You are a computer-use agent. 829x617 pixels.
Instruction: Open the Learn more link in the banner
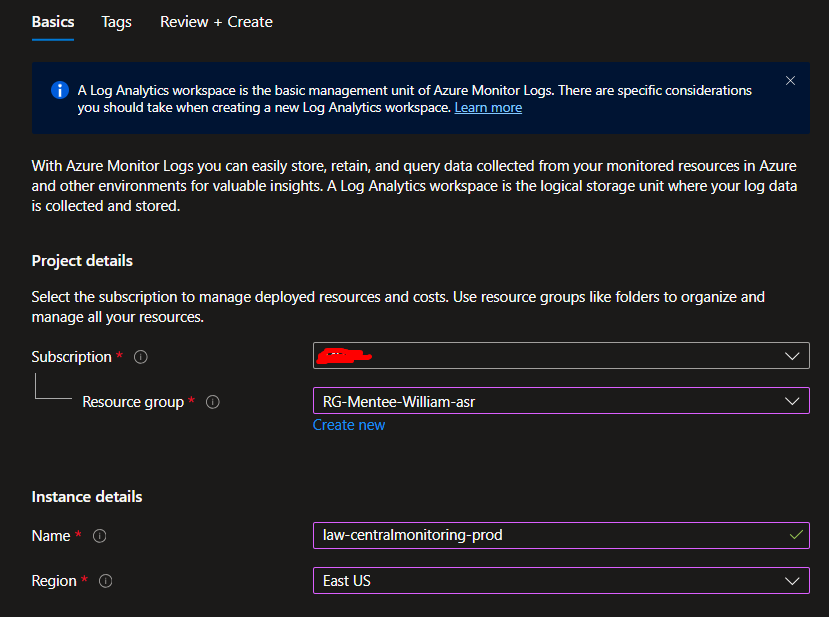(x=488, y=108)
